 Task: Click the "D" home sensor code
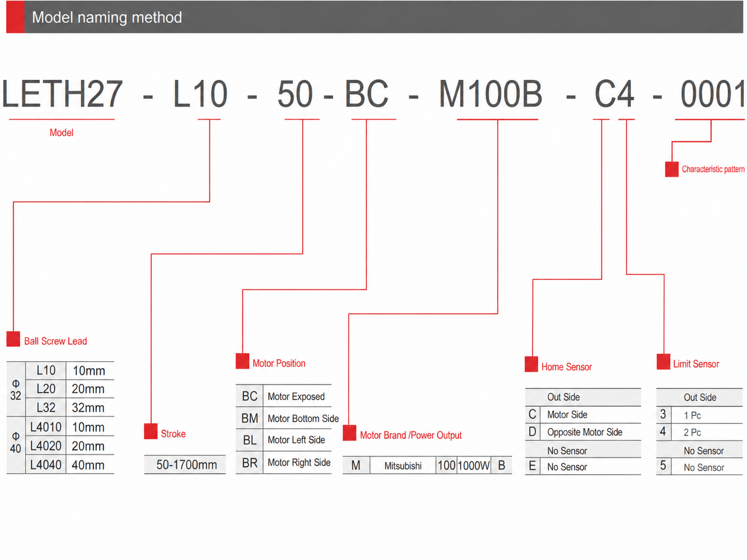pyautogui.click(x=532, y=432)
